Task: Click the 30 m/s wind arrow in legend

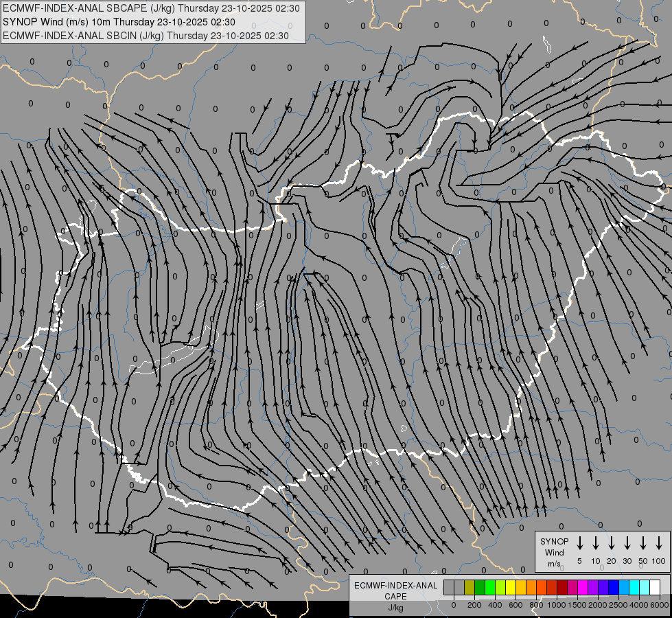Action: (627, 543)
